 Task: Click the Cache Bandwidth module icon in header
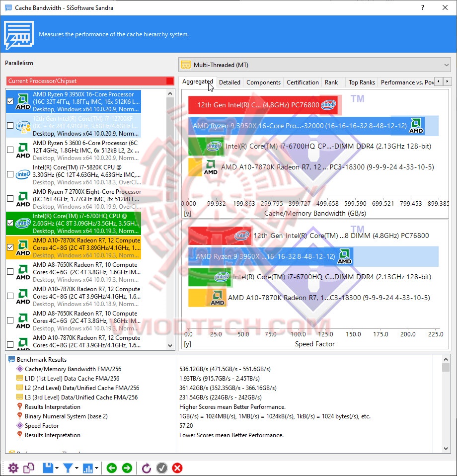(19, 35)
